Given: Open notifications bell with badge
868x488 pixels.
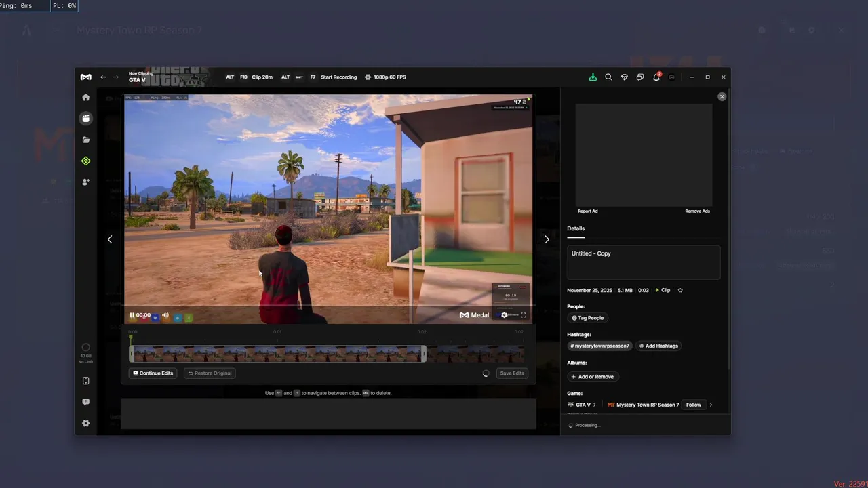Looking at the screenshot, I should point(656,77).
